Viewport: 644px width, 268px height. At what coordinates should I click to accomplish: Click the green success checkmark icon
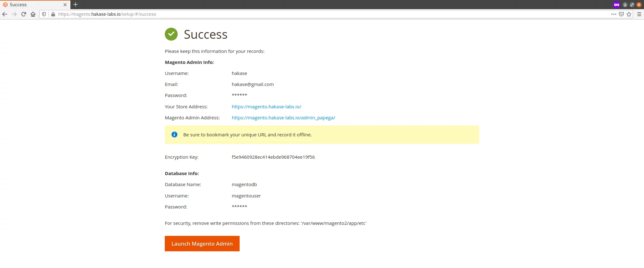tap(171, 34)
